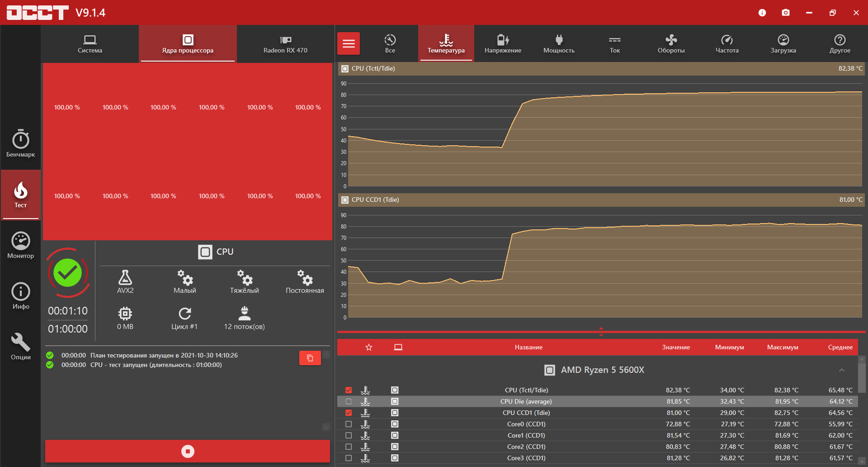This screenshot has height=467, width=868.
Task: Enable the CPU Die (average) checkbox
Action: 349,401
